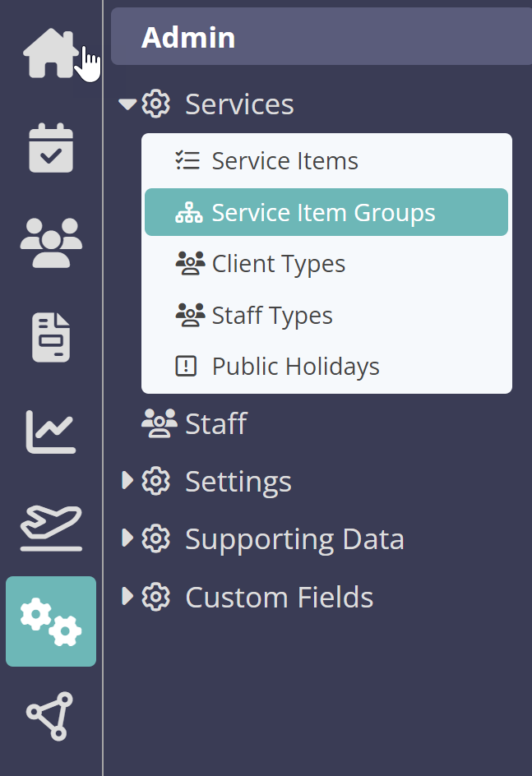Open the people group sidebar icon
The width and height of the screenshot is (532, 776).
(51, 242)
